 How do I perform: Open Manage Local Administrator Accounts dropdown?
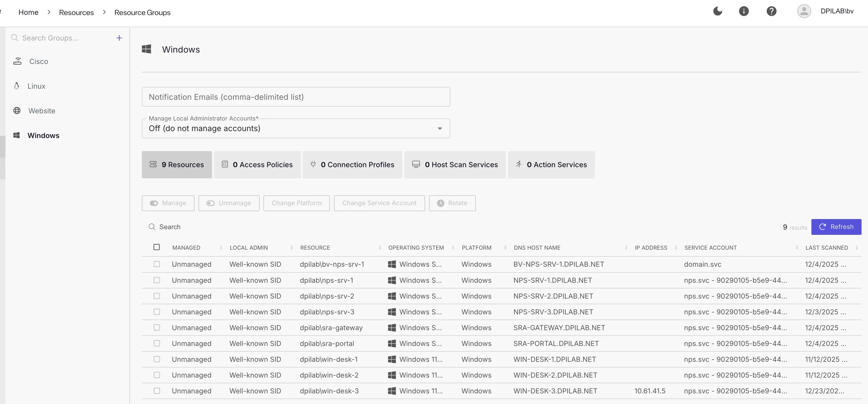pos(296,128)
